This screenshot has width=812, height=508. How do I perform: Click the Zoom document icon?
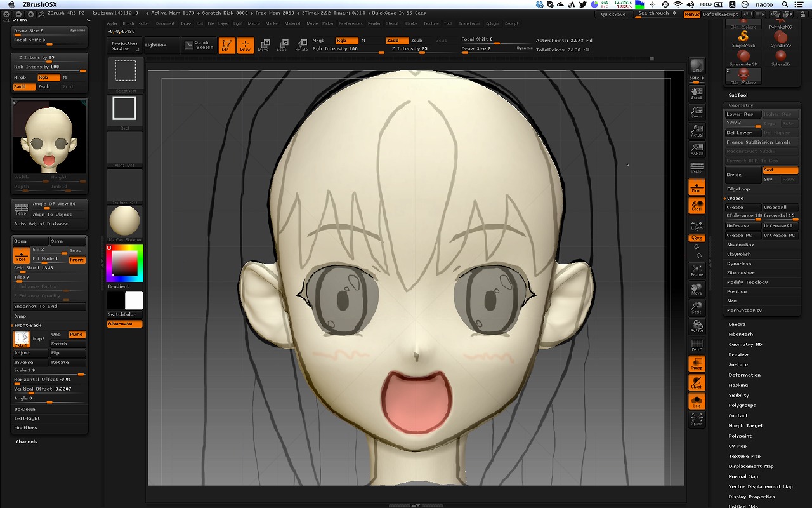click(697, 112)
